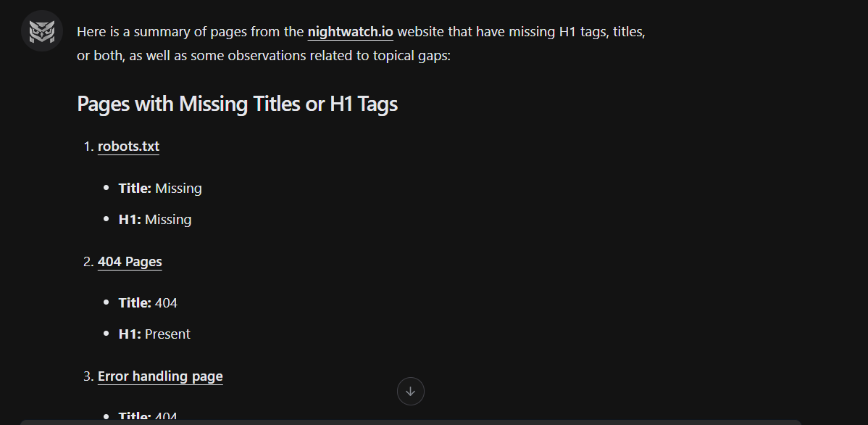The height and width of the screenshot is (425, 868).
Task: Click the bullet point beside H1: Present
Action: (107, 334)
